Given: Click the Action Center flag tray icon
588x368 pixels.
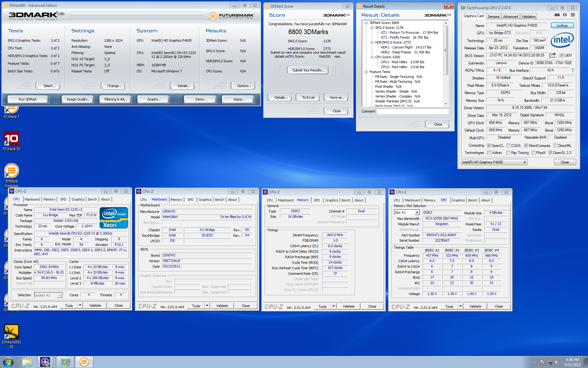Looking at the screenshot, I should (542, 362).
